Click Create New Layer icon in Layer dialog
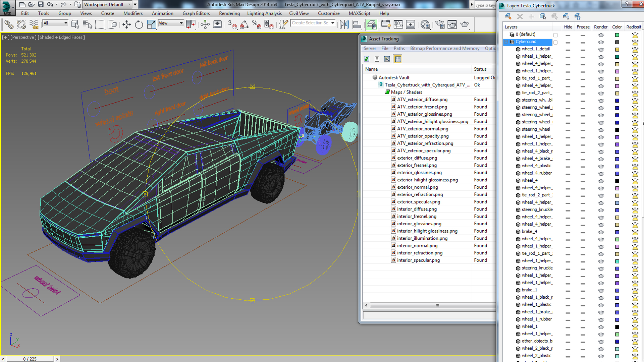 pyautogui.click(x=508, y=16)
